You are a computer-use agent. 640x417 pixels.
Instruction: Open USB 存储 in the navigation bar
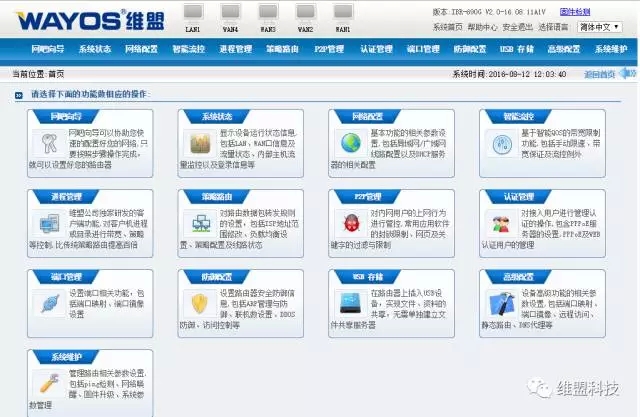coord(517,48)
